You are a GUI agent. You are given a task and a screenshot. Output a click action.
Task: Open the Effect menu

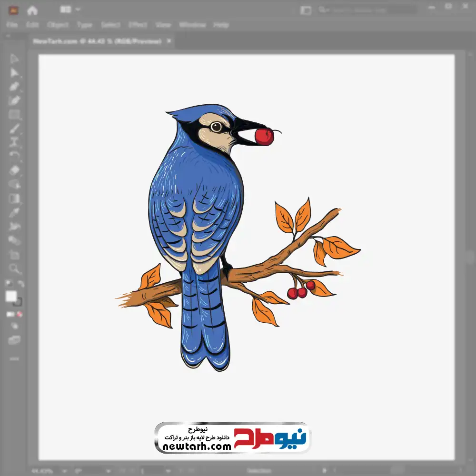tap(138, 25)
